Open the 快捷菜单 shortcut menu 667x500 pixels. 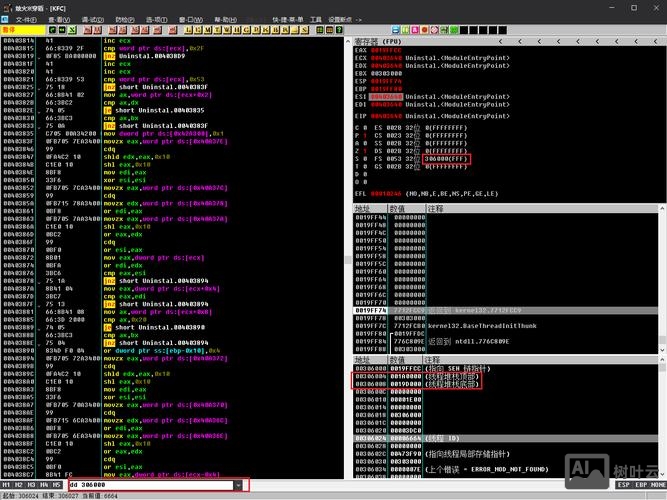287,19
